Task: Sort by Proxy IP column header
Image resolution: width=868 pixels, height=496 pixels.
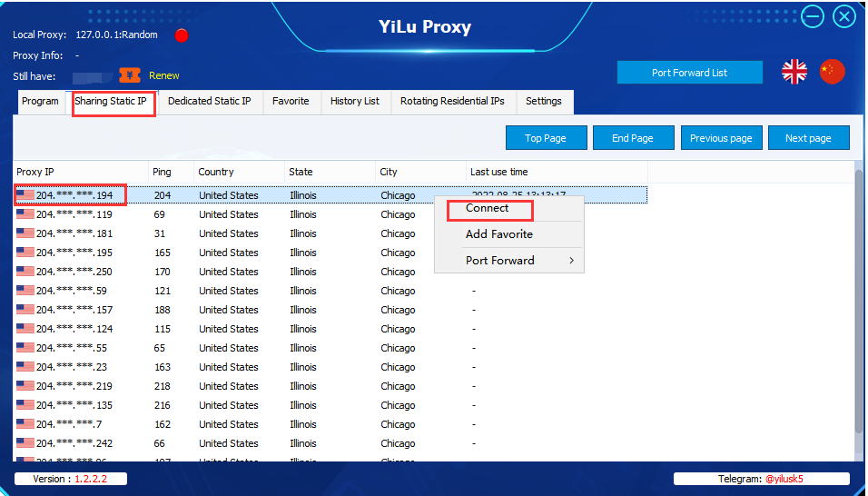Action: click(81, 173)
